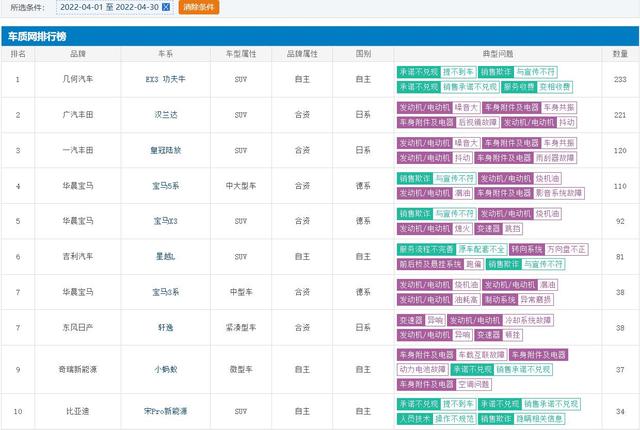Click the 跑偏 issue tag
This screenshot has width=640, height=430.
(473, 264)
